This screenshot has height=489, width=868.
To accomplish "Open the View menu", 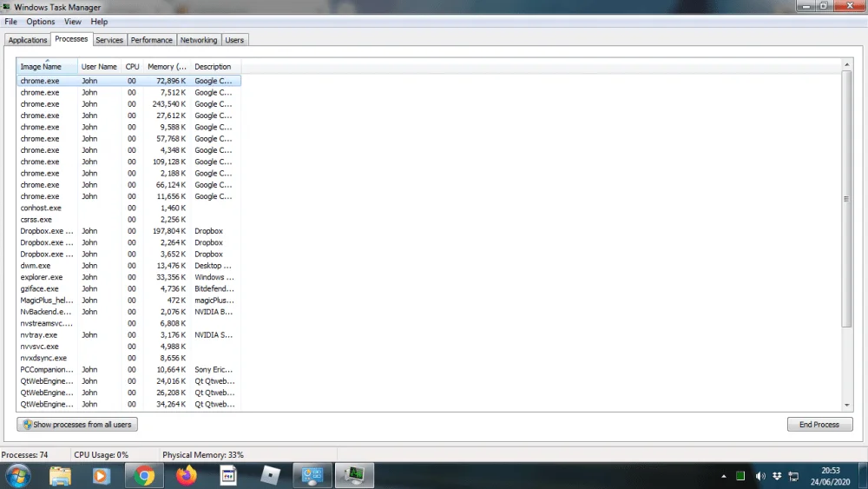I will point(73,22).
